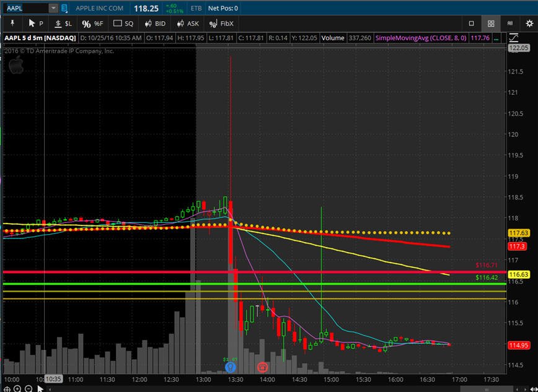Click the zoom in magnifier icon
The width and height of the screenshot is (538, 392).
[x=17, y=389]
